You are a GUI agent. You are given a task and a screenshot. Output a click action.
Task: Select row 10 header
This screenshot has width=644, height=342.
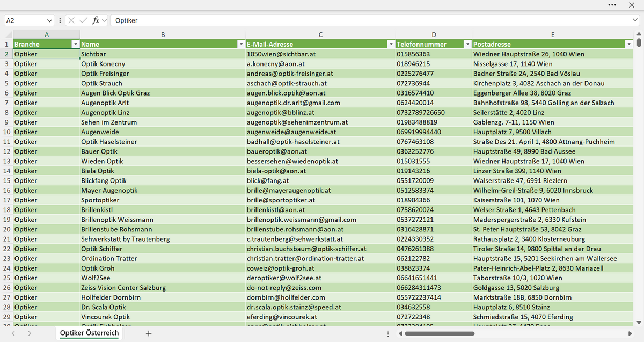point(6,132)
